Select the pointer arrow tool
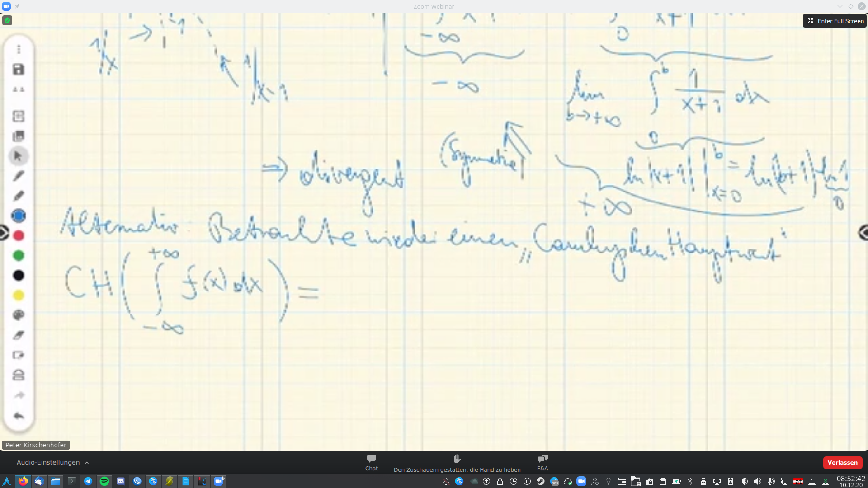 click(x=19, y=156)
